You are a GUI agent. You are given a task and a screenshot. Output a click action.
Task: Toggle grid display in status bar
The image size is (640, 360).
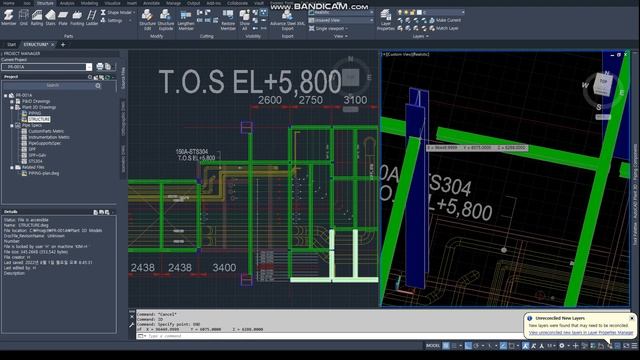[x=446, y=346]
